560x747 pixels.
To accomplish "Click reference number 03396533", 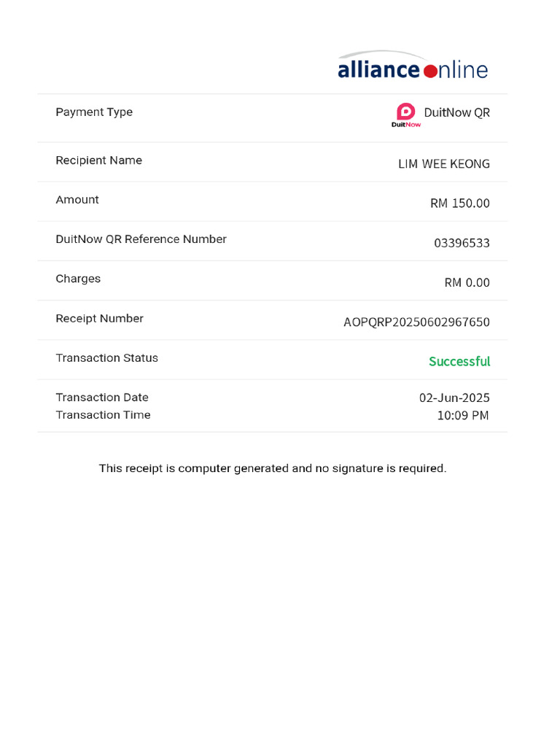I will (462, 243).
